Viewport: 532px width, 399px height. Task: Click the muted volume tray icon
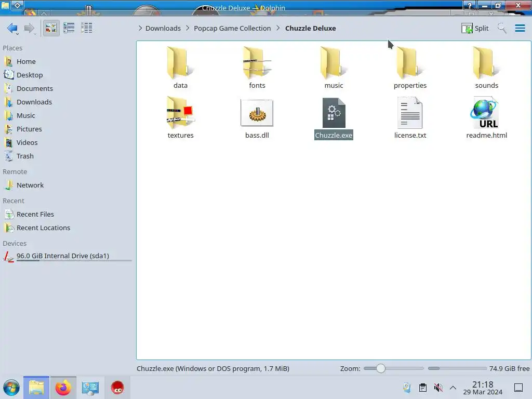coord(438,388)
